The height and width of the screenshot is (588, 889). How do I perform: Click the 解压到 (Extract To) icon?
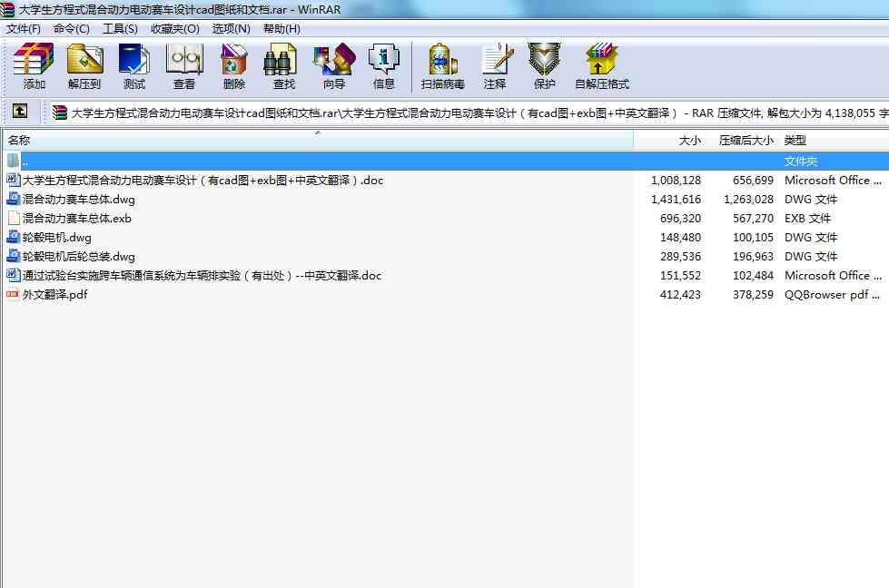coord(84,66)
